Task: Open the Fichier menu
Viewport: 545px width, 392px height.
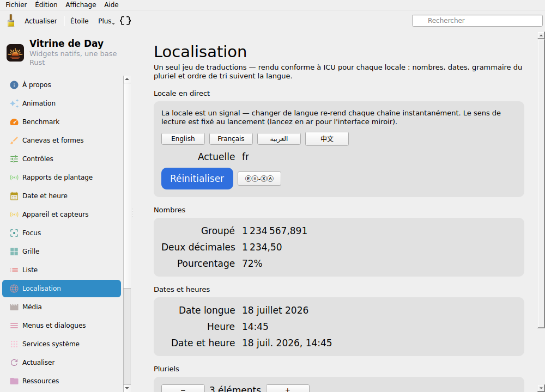Action: point(16,5)
